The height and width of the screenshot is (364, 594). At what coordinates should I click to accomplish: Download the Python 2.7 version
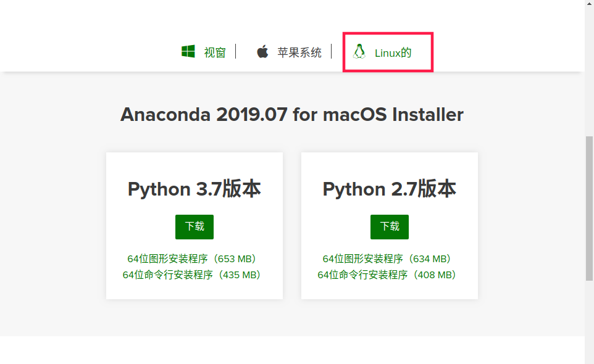pyautogui.click(x=390, y=226)
